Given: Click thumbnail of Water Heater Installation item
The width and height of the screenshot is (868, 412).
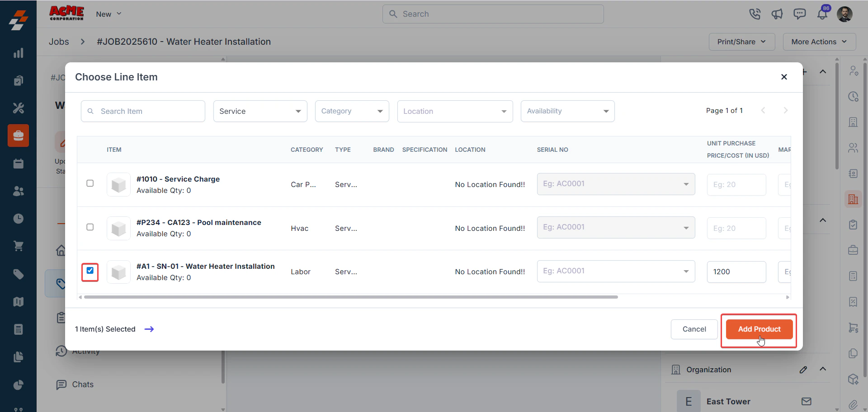Looking at the screenshot, I should click(118, 272).
